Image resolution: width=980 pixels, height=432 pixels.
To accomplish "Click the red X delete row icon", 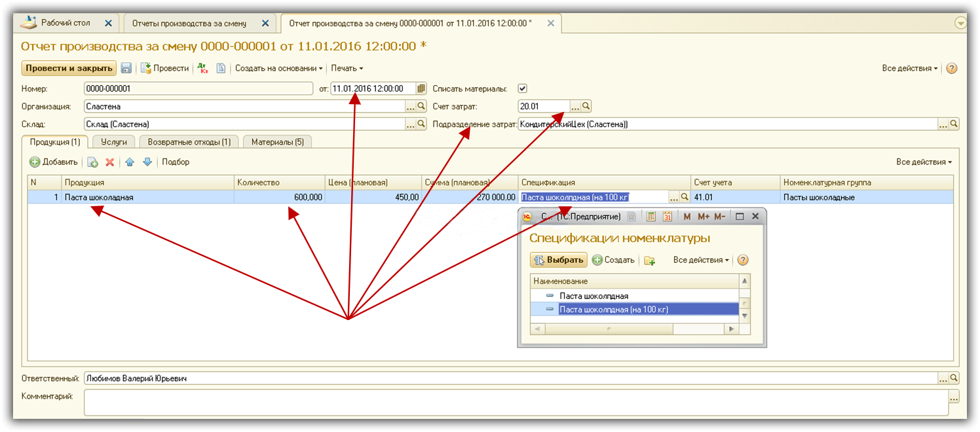I will pos(110,162).
